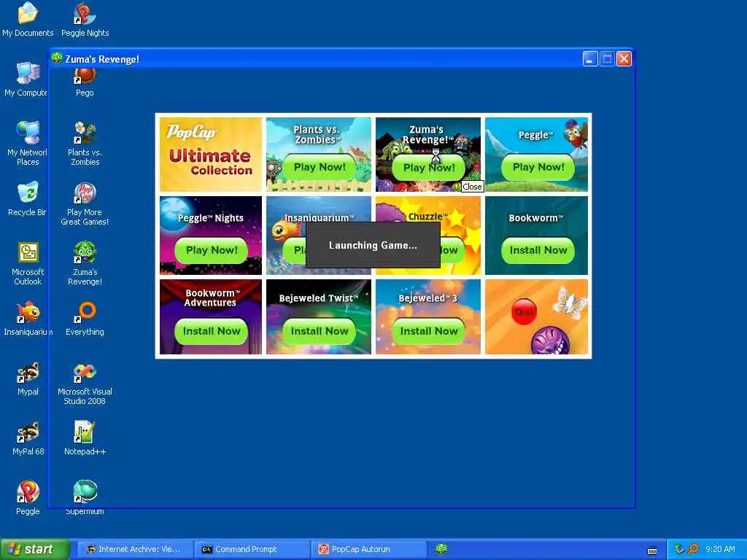Image resolution: width=747 pixels, height=560 pixels.
Task: Minimize the Zuma's Revenge window
Action: pyautogui.click(x=589, y=59)
